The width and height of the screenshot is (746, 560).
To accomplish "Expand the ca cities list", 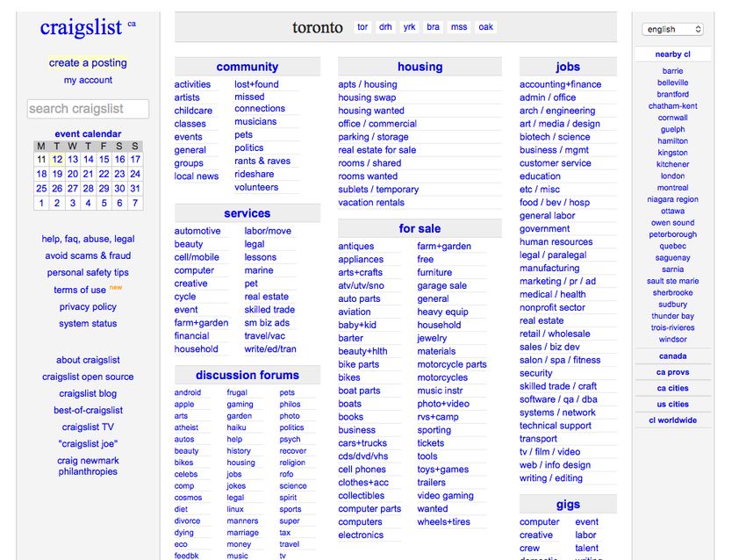I will (x=673, y=388).
